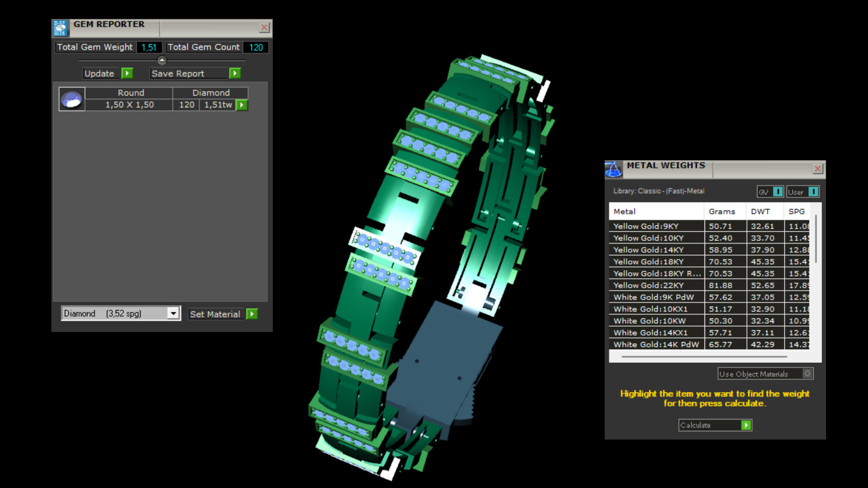Select the White Gold:9K PdW row
The width and height of the screenshot is (868, 488).
click(x=709, y=297)
